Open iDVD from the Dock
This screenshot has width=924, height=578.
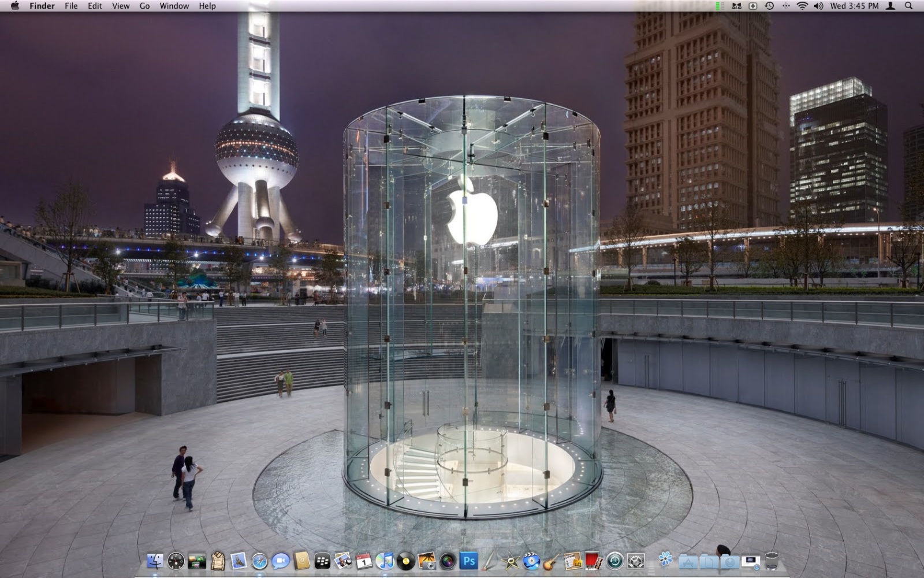click(x=531, y=561)
